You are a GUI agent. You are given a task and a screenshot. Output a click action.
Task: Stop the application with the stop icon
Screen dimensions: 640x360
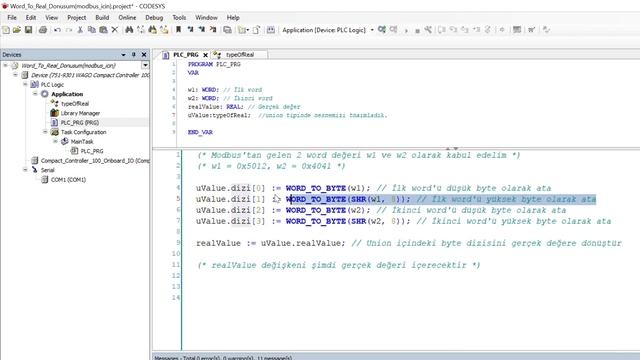tap(417, 30)
